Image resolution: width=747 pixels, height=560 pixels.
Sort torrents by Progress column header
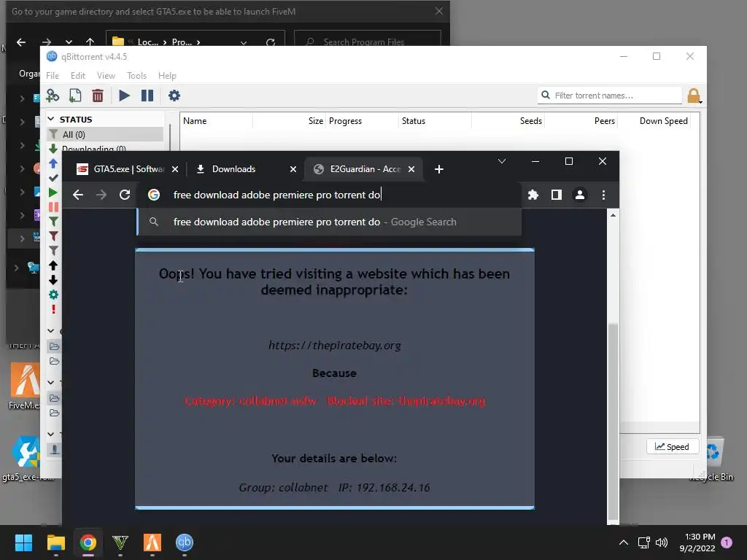362,121
